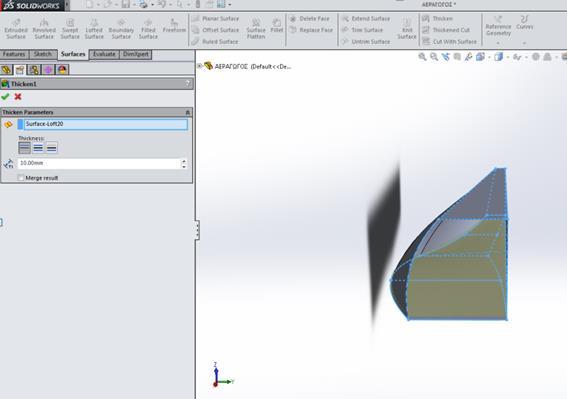Expand the ΑΕΡΑΓΩΓΟΣ feature tree
567x399 pixels.
click(x=199, y=66)
